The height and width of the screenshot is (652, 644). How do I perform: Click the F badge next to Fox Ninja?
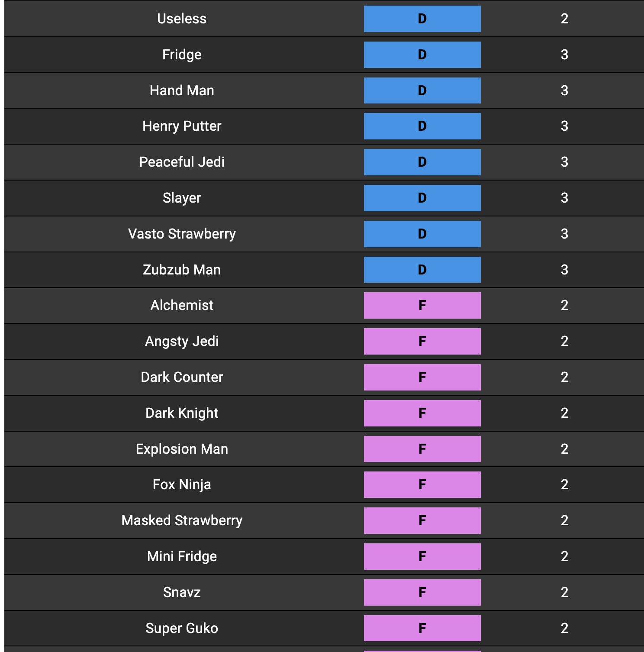(422, 484)
